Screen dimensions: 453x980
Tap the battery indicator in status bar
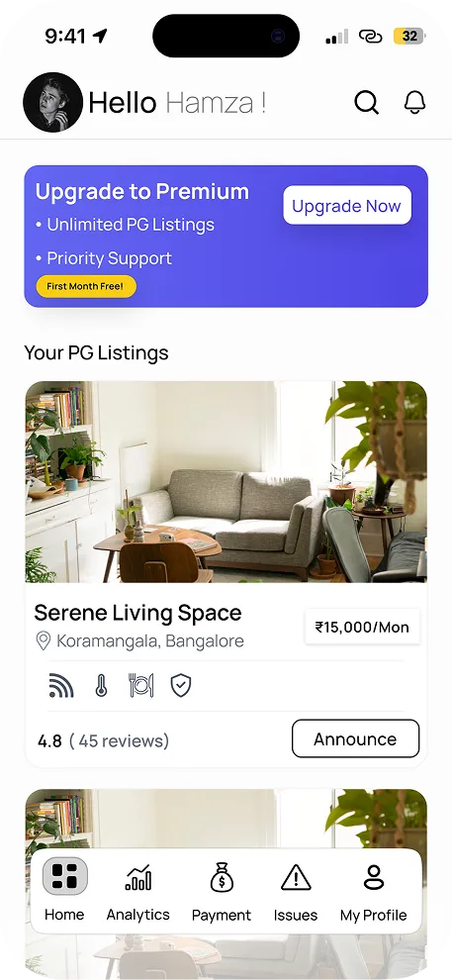point(409,37)
